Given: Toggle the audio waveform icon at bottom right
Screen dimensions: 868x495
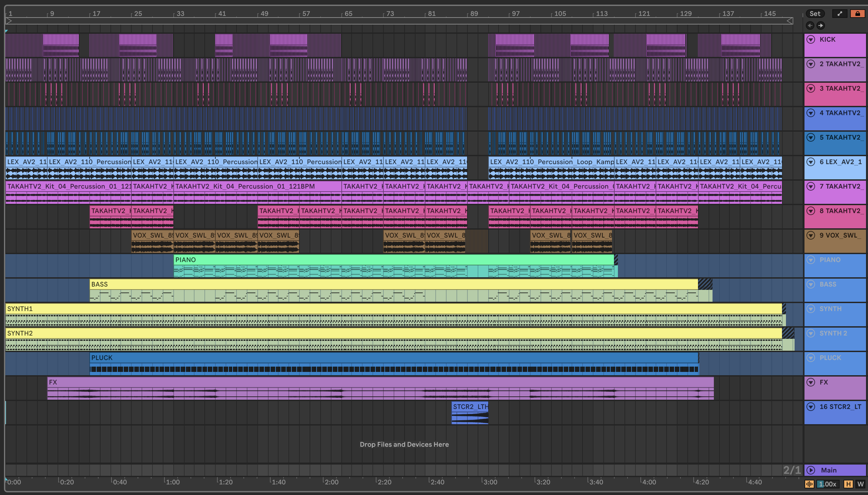Looking at the screenshot, I should [x=809, y=484].
